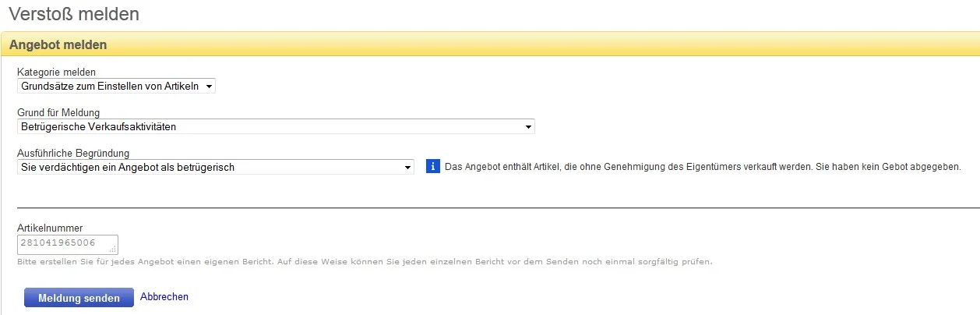The width and height of the screenshot is (980, 315).
Task: Click the Meldung senden button
Action: (x=79, y=298)
